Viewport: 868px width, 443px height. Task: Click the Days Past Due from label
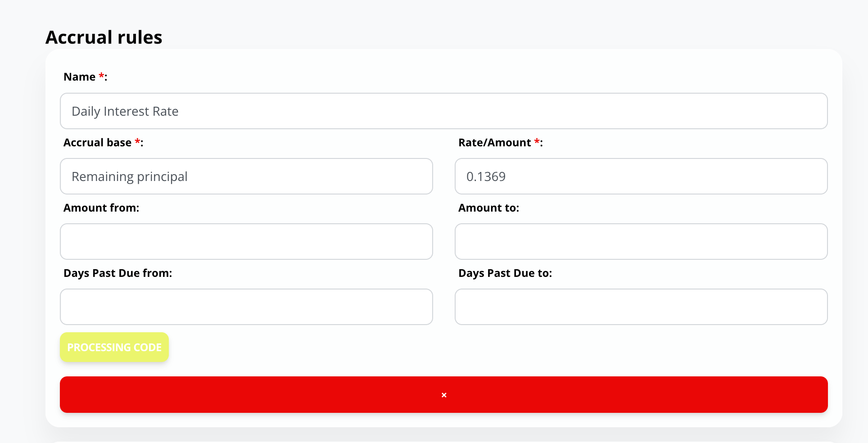(118, 273)
